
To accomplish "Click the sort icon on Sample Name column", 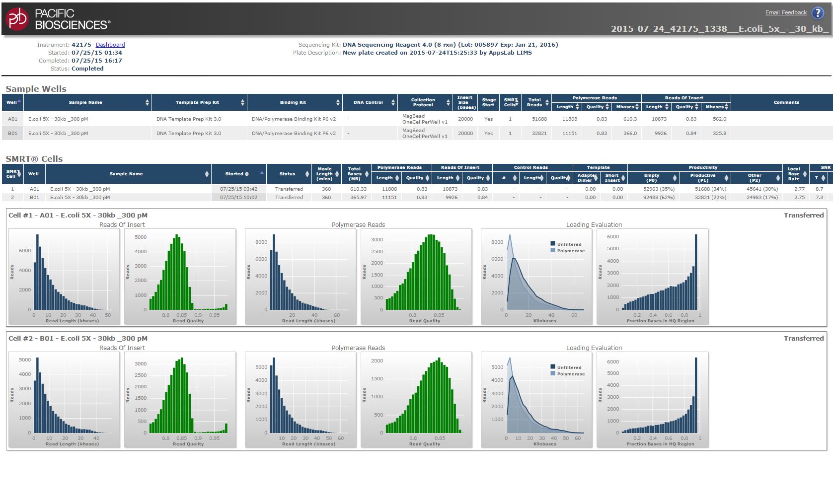I will (x=147, y=102).
